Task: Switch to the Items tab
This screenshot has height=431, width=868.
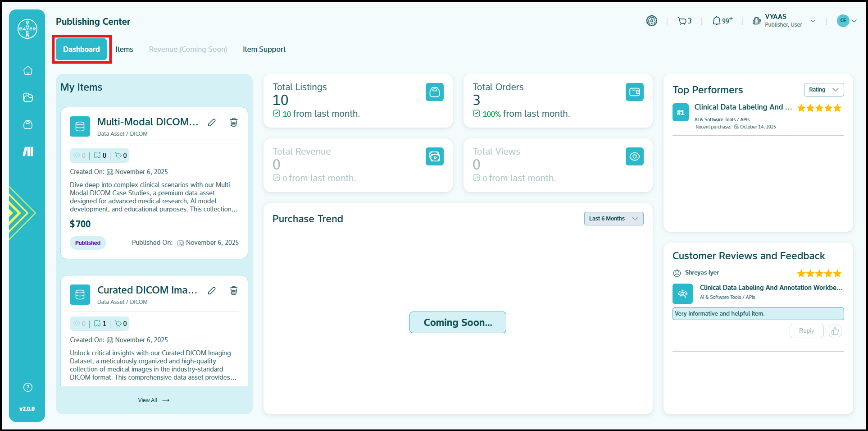Action: 124,49
